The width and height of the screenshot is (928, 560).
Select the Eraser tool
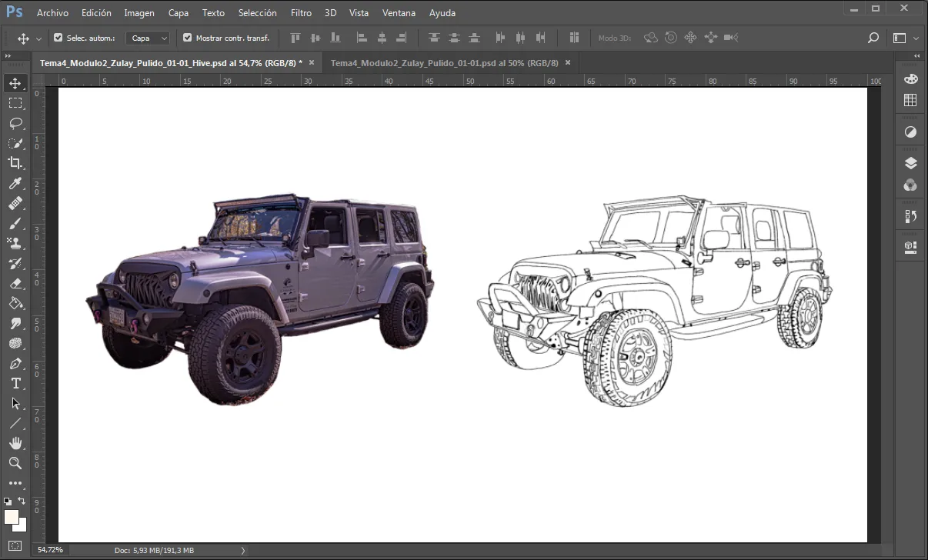click(15, 283)
